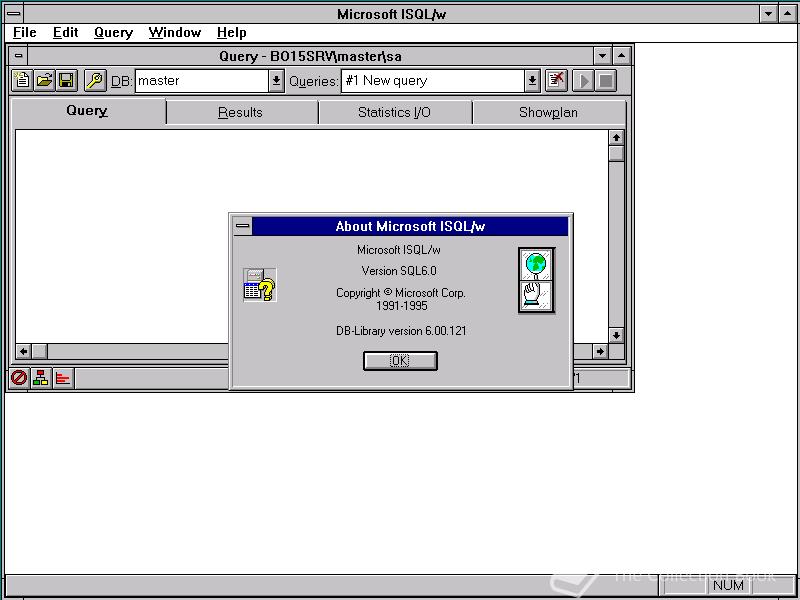Click the globe picture in About dialog
Viewport: 800px width, 600px height.
pyautogui.click(x=536, y=264)
